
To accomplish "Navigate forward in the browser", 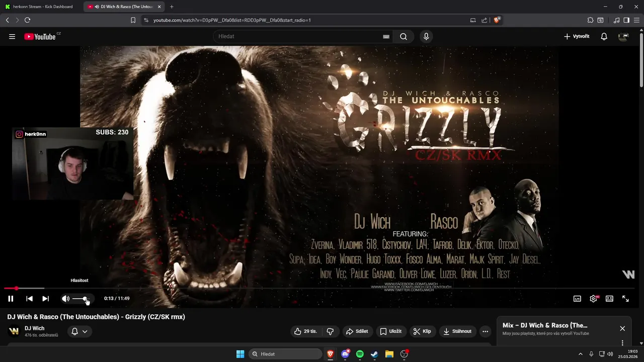I will tap(17, 20).
